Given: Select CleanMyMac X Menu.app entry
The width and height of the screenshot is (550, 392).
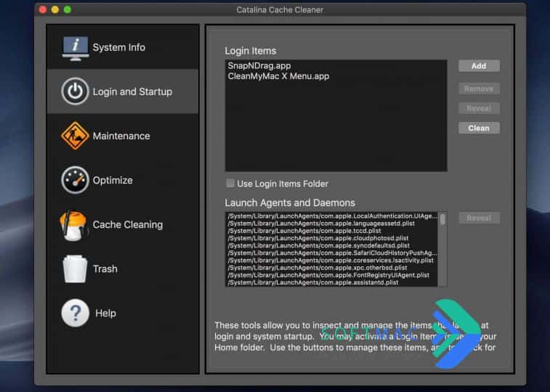Looking at the screenshot, I should click(x=278, y=76).
